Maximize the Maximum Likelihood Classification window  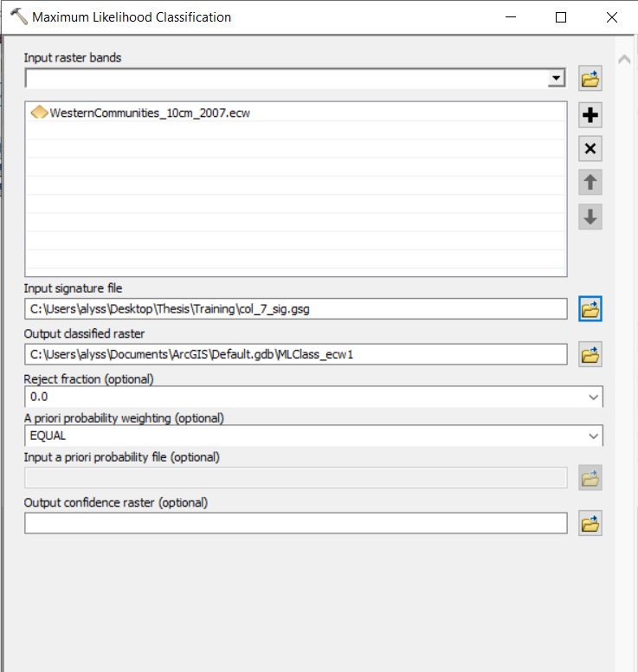click(x=561, y=17)
